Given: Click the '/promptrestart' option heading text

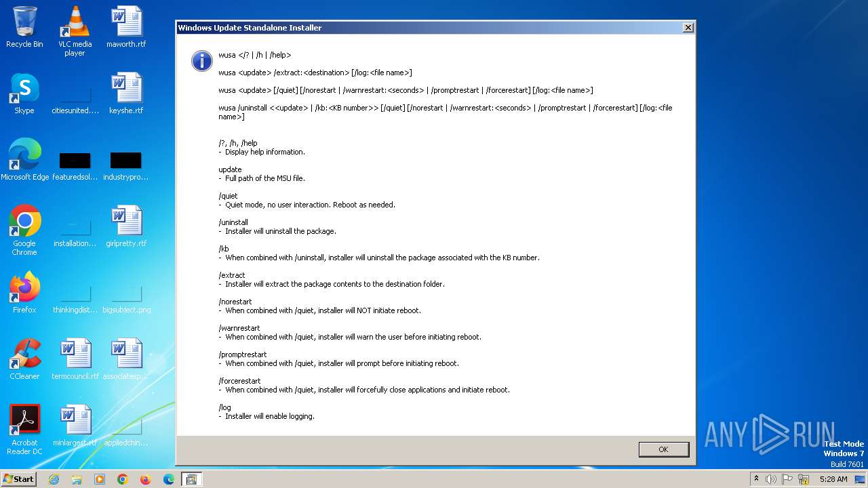Looking at the screenshot, I should point(243,354).
